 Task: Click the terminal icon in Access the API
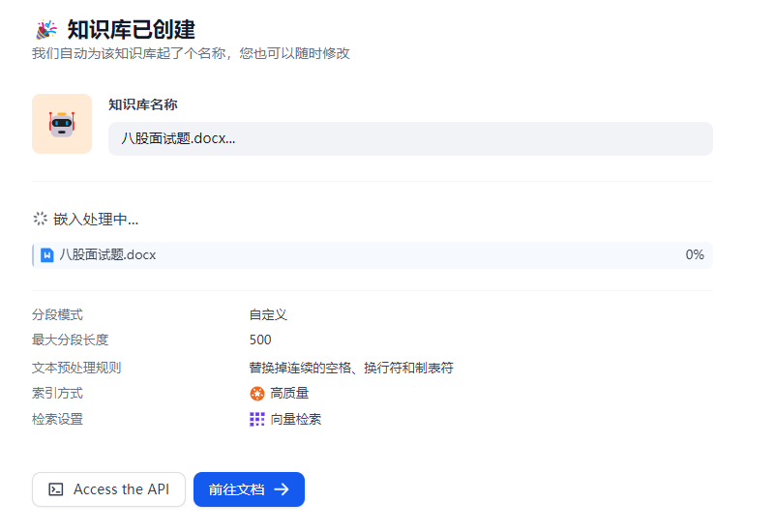(x=57, y=489)
